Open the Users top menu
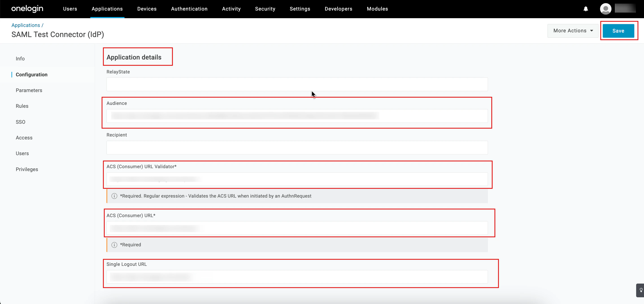 [x=70, y=9]
